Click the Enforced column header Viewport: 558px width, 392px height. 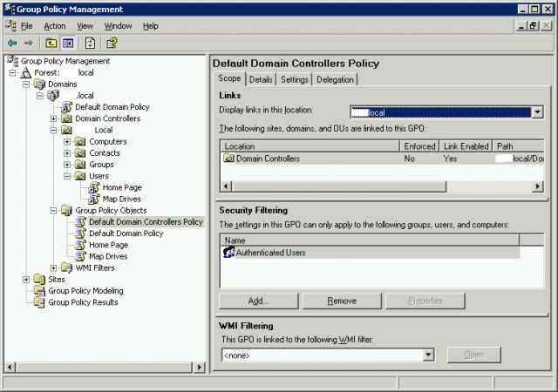click(419, 146)
